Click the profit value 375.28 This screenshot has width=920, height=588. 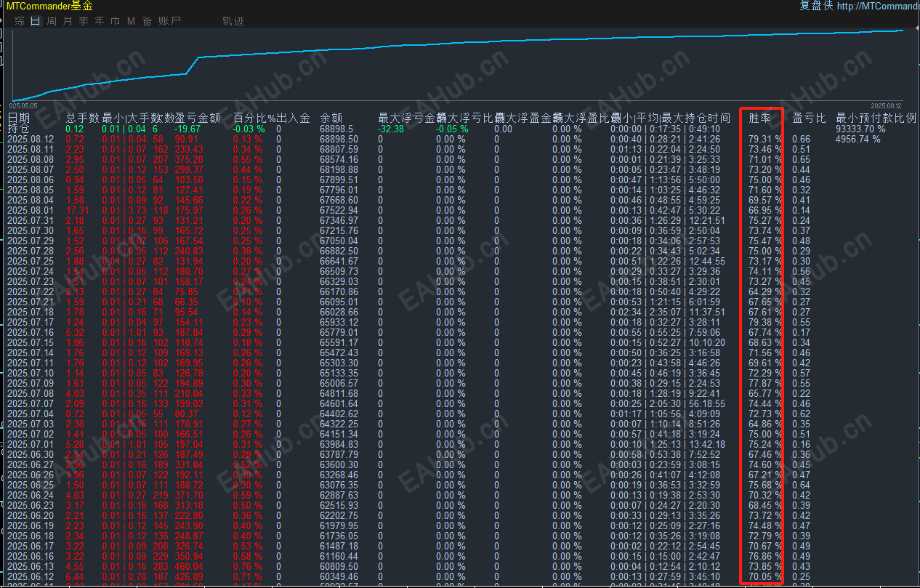point(190,159)
